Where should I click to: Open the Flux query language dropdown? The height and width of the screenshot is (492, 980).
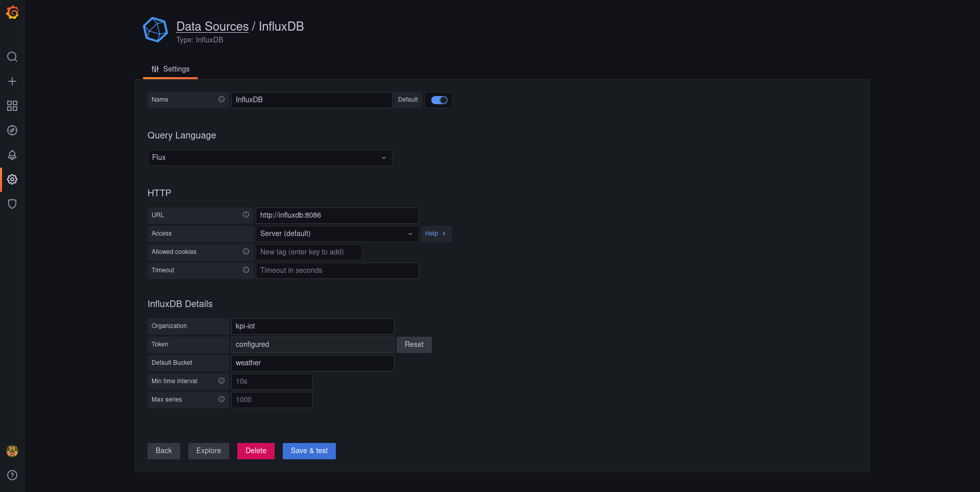point(270,158)
